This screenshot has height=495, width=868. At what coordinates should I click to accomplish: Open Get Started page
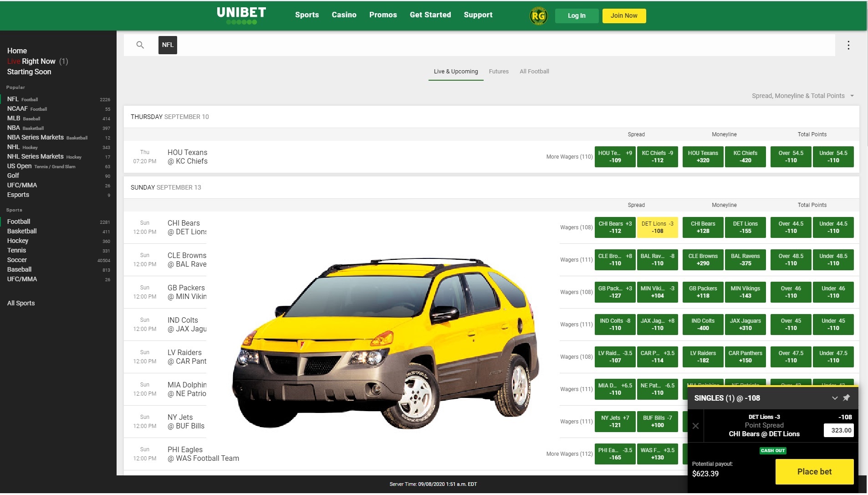430,15
